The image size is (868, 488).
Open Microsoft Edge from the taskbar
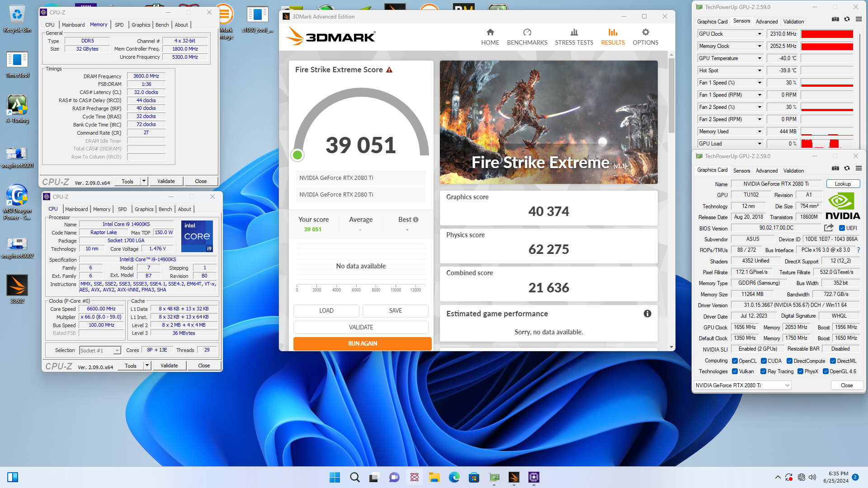tap(454, 477)
